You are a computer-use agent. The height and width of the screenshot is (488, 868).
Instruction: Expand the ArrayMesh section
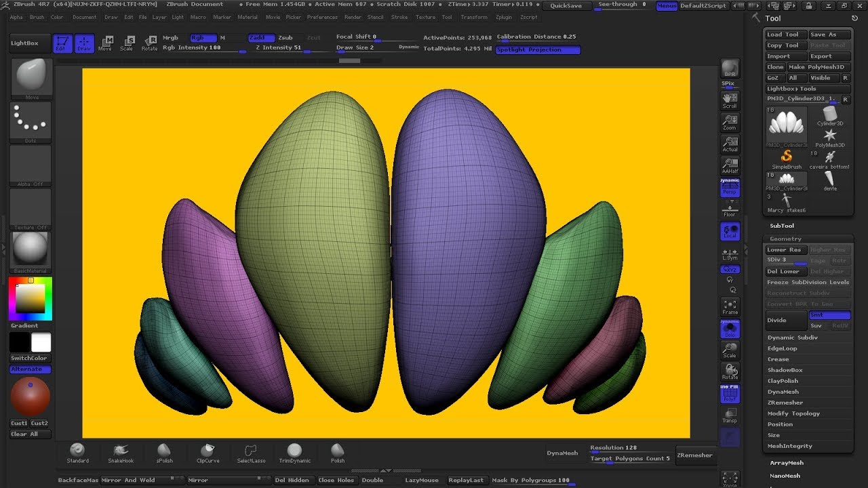click(x=787, y=463)
